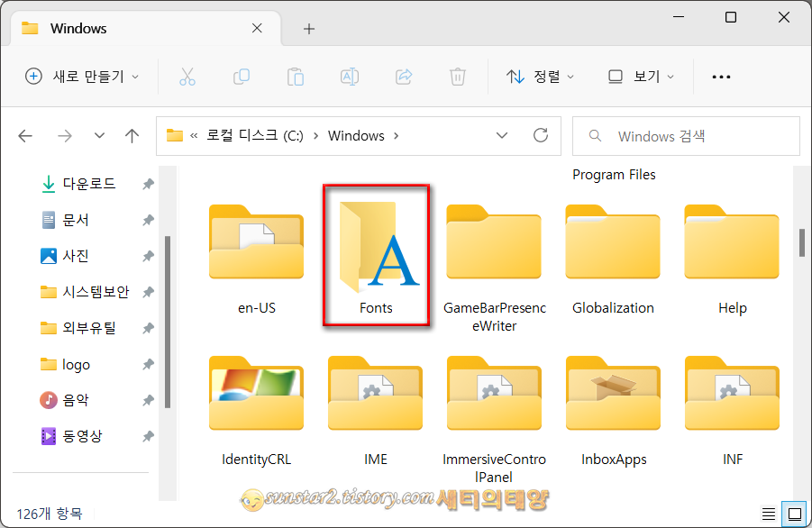This screenshot has width=812, height=528.
Task: Click the Share icon in the toolbar
Action: coord(404,77)
